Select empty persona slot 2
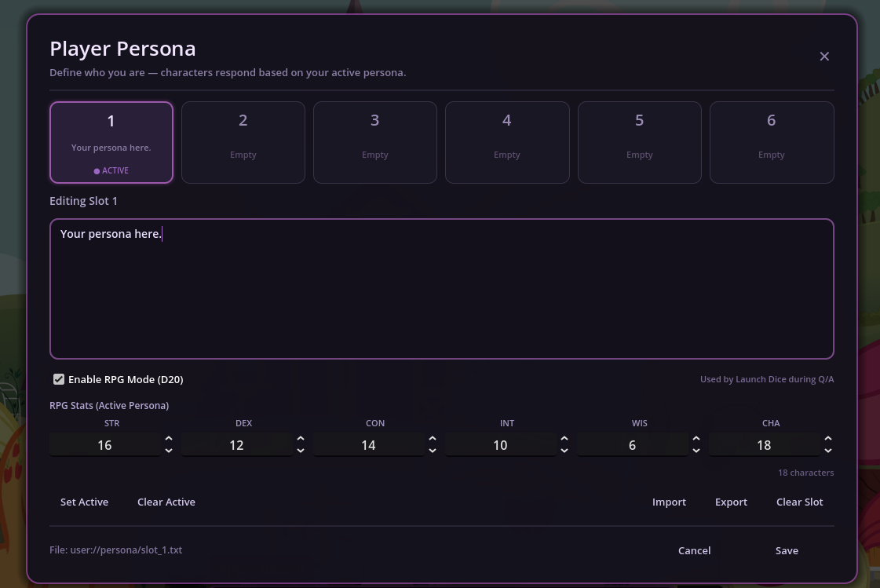Viewport: 880px width, 588px height. click(243, 143)
